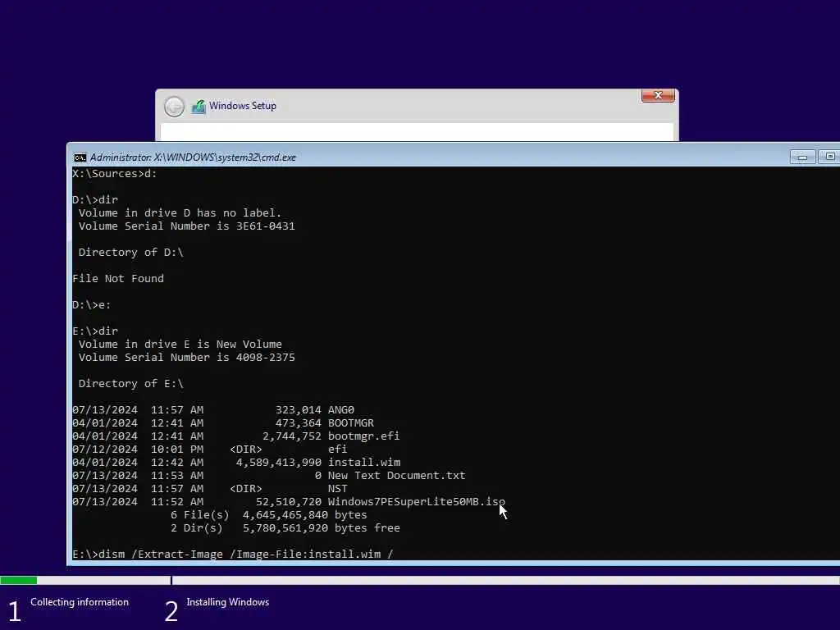Click Volume Serial Number 3E61-0431 line
840x630 pixels.
(186, 226)
